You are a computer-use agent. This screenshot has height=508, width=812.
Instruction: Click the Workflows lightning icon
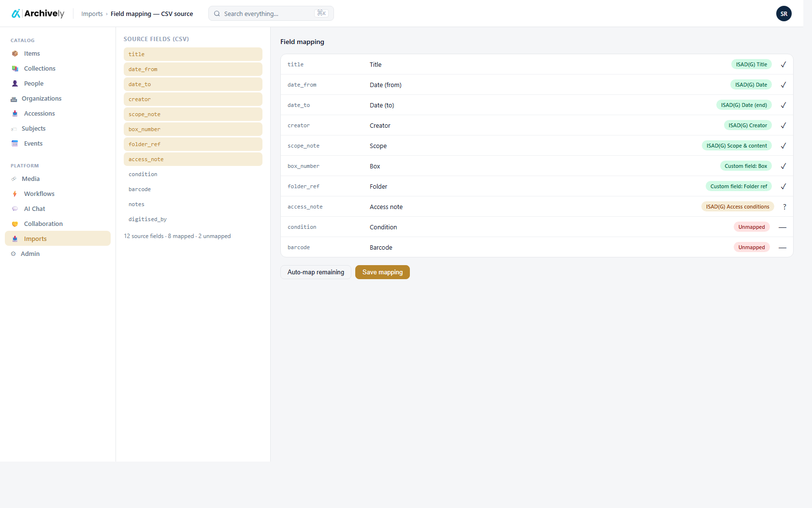click(x=15, y=194)
